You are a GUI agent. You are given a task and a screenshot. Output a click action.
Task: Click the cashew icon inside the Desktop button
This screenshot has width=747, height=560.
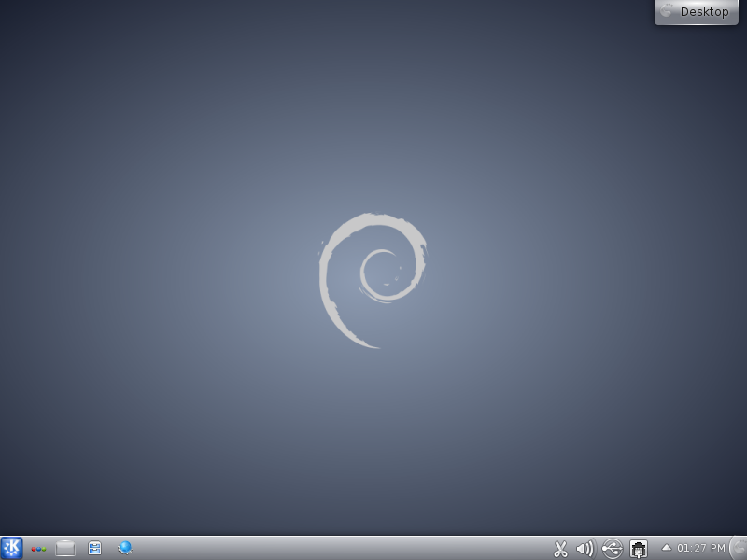click(667, 11)
